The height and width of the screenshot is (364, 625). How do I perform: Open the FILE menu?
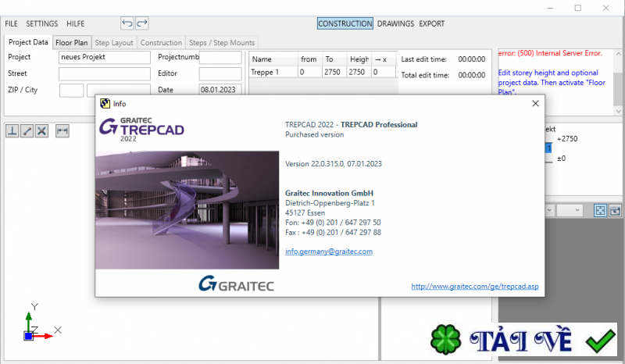click(11, 23)
